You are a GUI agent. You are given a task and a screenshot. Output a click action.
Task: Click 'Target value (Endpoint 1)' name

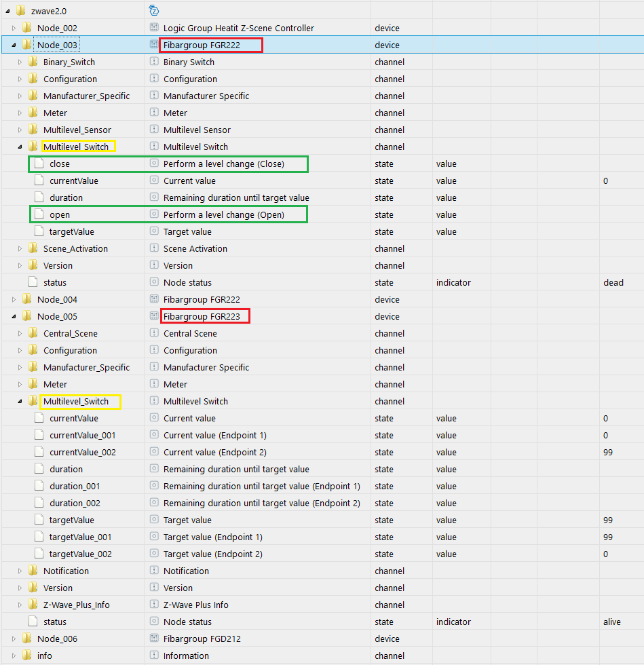pyautogui.click(x=213, y=537)
